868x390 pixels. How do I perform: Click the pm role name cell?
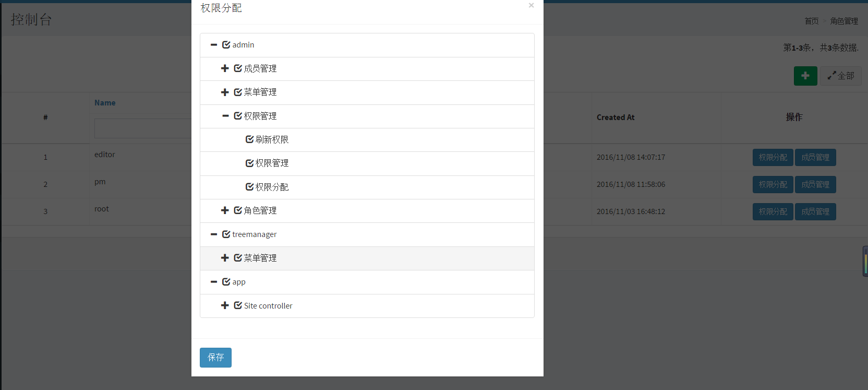100,182
